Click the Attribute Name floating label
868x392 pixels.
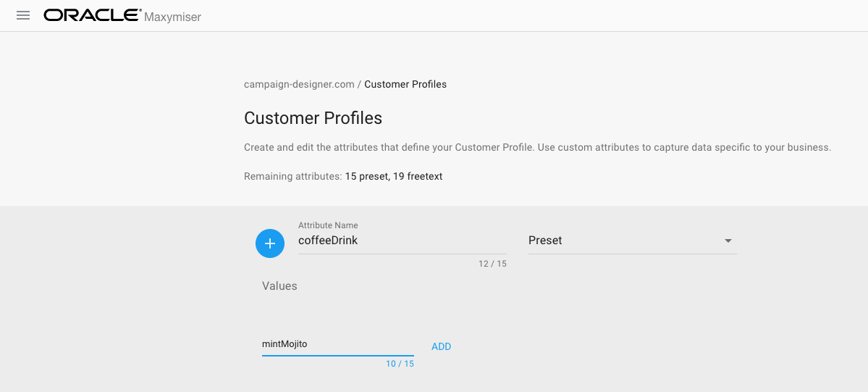tap(328, 225)
